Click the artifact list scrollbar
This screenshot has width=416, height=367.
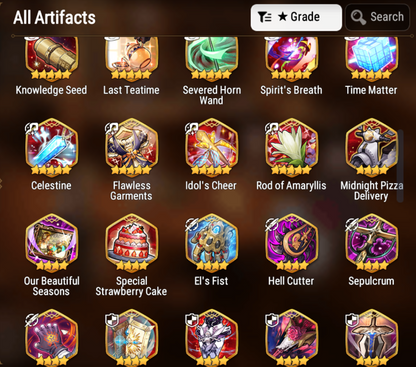pos(400,166)
